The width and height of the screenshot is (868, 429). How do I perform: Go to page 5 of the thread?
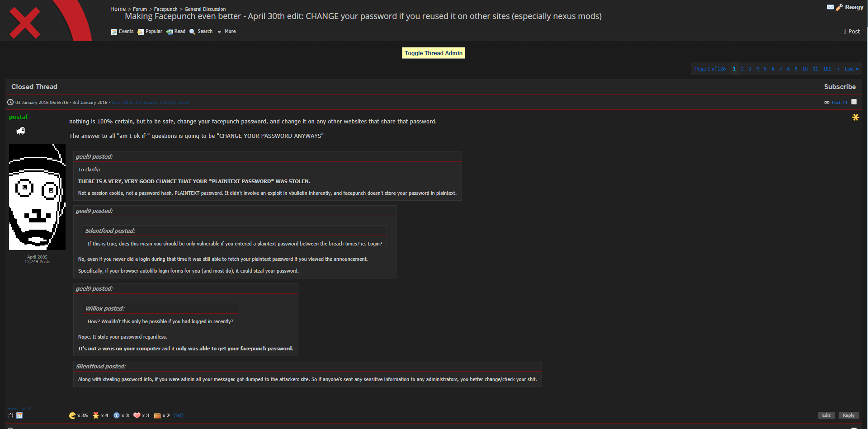click(765, 69)
